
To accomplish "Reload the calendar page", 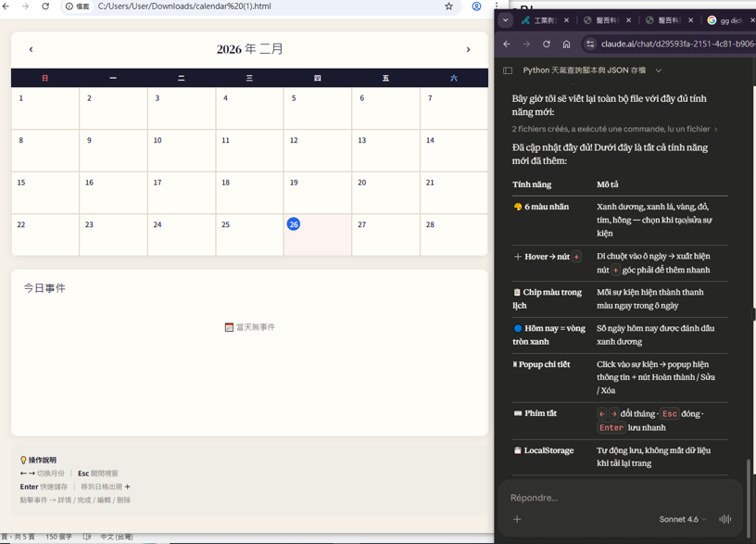I will [x=45, y=6].
